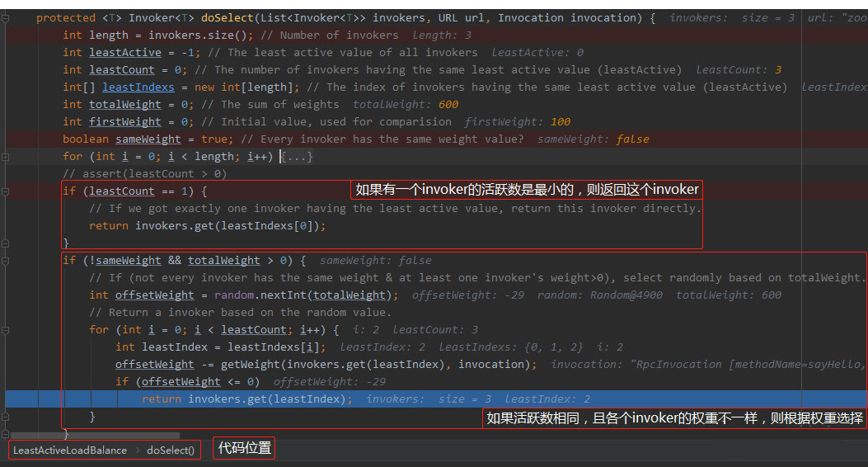Click inline hint 'totalWeight: 600' on declaration line
The height and width of the screenshot is (467, 868).
pyautogui.click(x=406, y=105)
